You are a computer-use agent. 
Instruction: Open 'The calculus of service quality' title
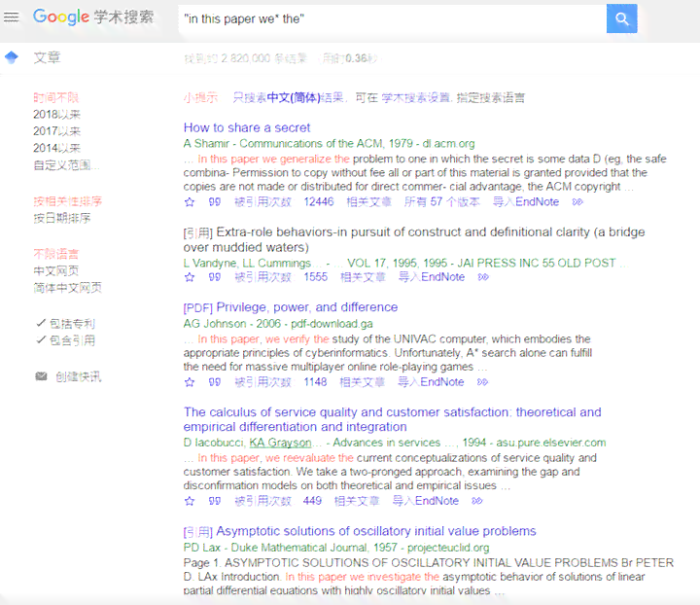(x=393, y=419)
